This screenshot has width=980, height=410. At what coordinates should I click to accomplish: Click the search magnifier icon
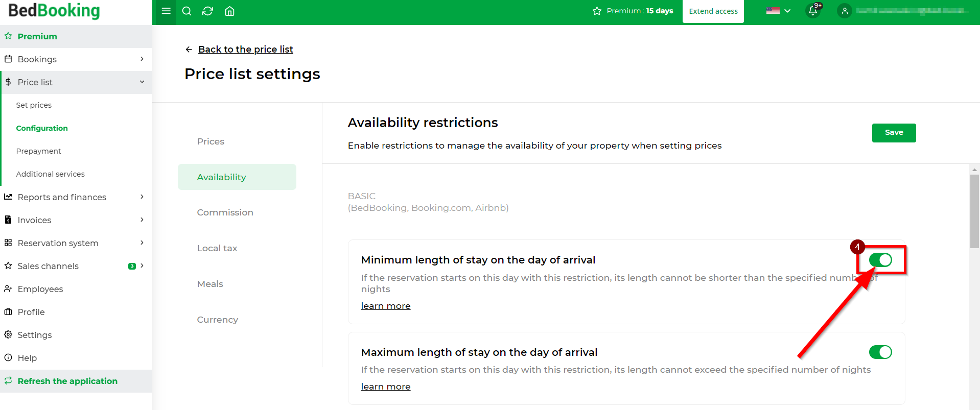pyautogui.click(x=186, y=11)
